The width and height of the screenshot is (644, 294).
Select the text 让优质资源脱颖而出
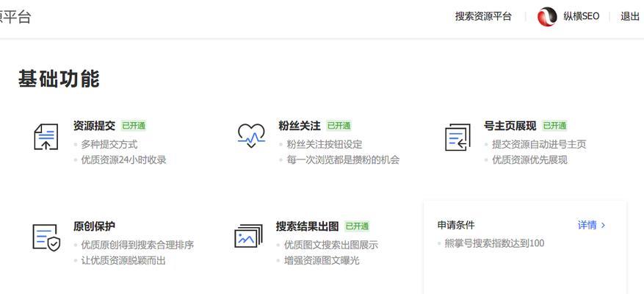123,260
